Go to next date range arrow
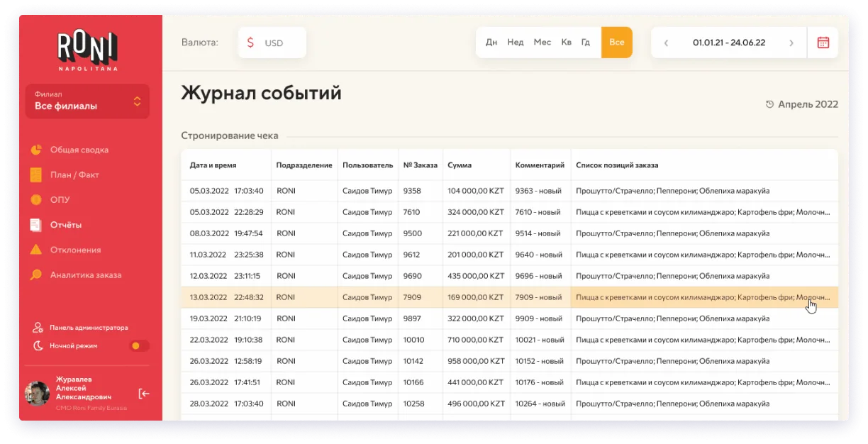This screenshot has width=868, height=444. 791,43
